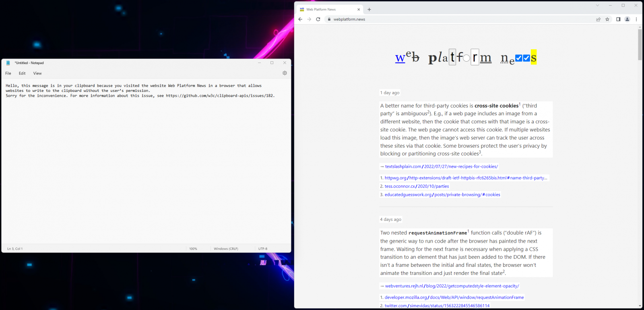Image resolution: width=644 pixels, height=310 pixels.
Task: Click scrollbar up arrow in Chrome
Action: [640, 27]
